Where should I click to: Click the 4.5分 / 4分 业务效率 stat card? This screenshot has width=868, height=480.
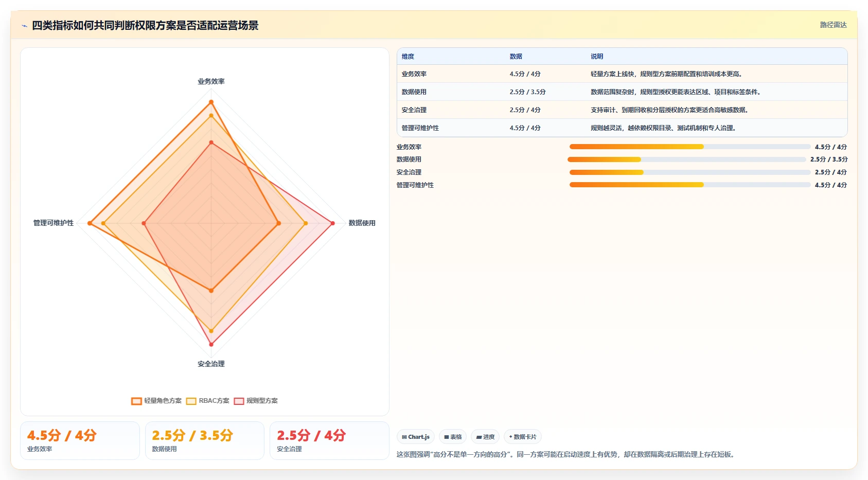[x=80, y=440]
